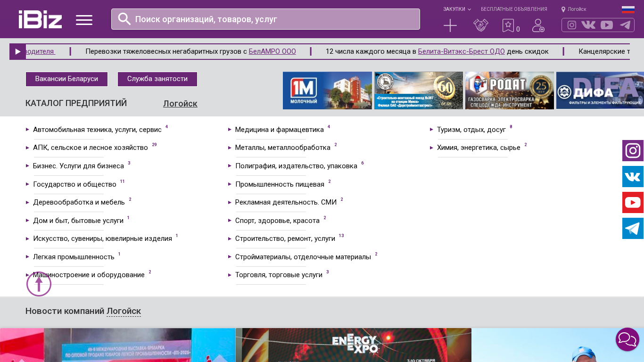Play the news ticker with the play button
This screenshot has height=362, width=644.
pyautogui.click(x=18, y=52)
